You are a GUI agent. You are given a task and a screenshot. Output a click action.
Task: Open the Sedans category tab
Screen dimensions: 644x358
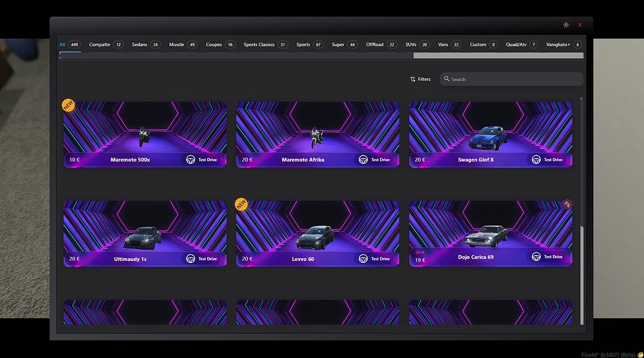click(x=146, y=44)
